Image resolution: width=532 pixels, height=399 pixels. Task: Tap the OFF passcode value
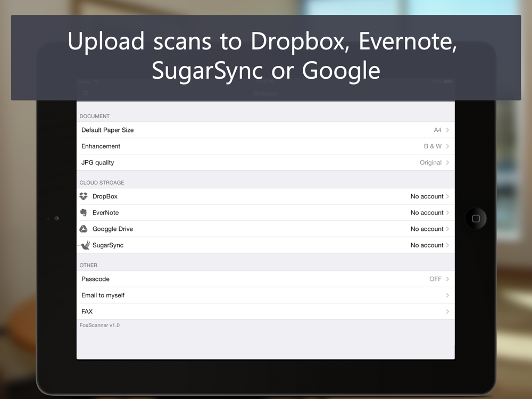click(435, 279)
